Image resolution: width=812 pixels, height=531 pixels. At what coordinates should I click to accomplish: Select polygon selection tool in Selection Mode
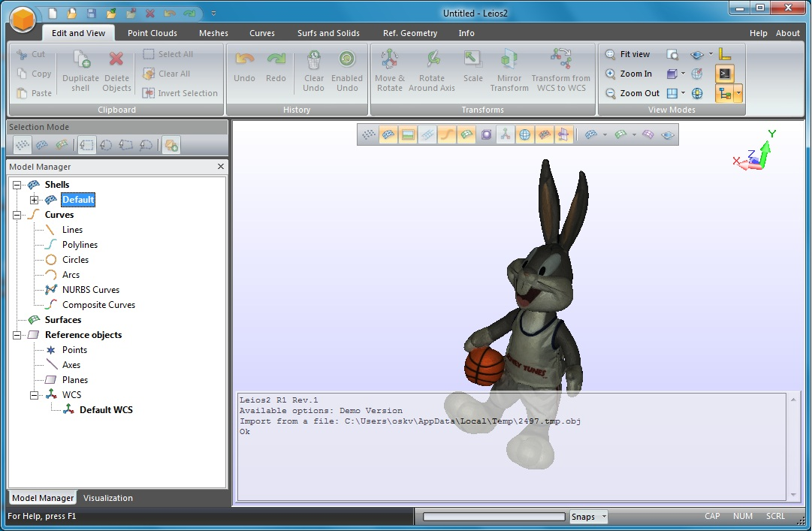tap(126, 146)
